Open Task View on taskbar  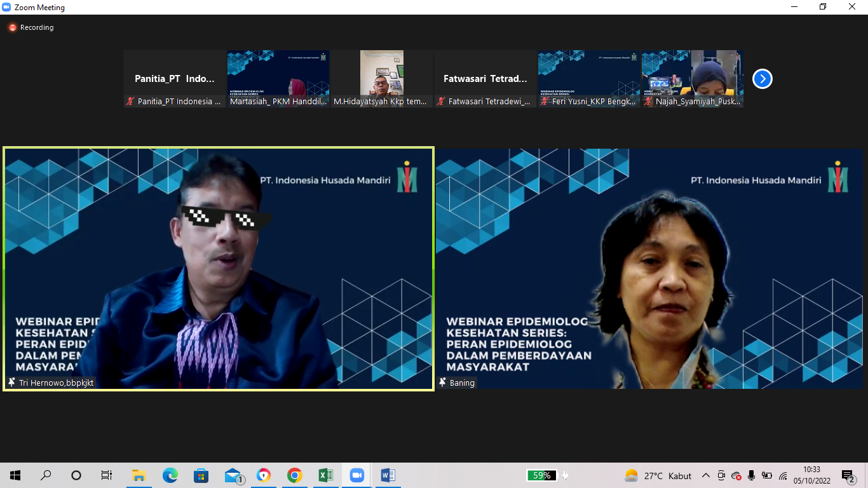[107, 475]
